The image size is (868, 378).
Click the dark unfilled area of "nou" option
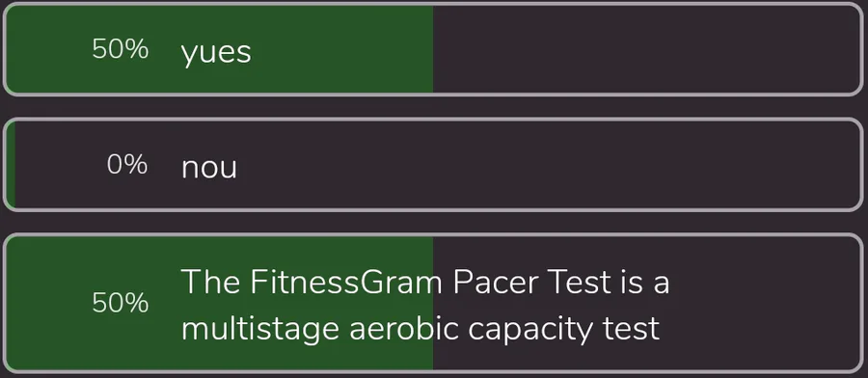[x=439, y=164]
